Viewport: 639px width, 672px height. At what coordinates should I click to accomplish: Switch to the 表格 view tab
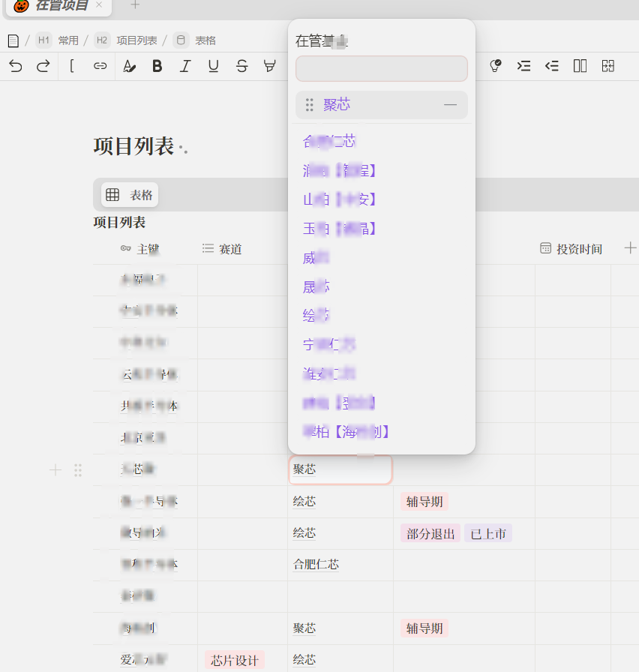point(130,195)
